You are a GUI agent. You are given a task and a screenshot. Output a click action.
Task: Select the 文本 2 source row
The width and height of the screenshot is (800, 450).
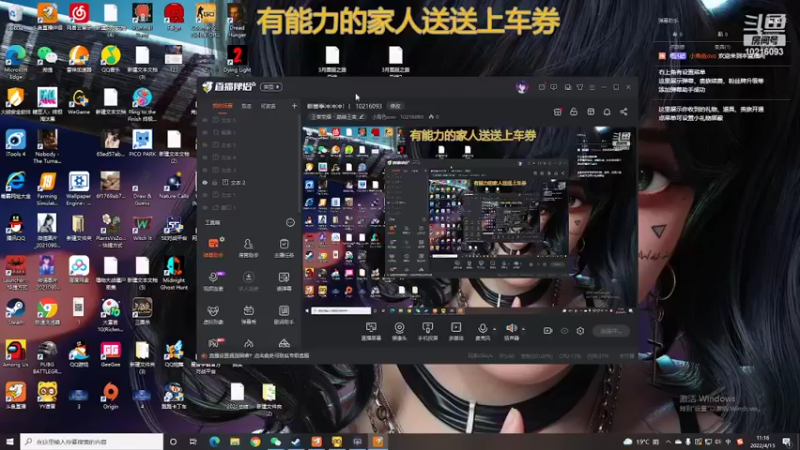(x=249, y=183)
